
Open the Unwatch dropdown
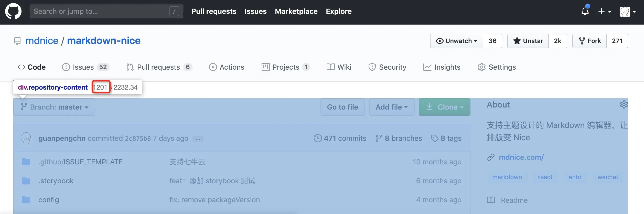[457, 41]
